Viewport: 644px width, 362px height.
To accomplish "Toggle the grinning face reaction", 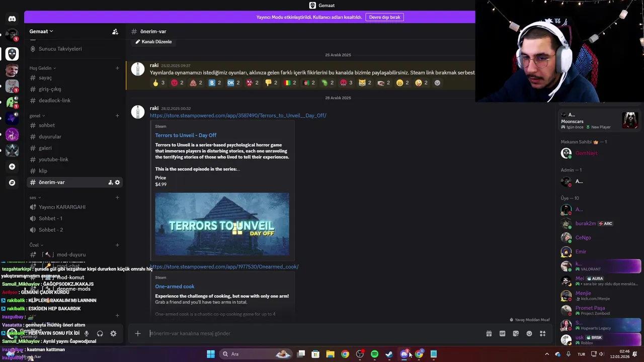I will 403,83.
